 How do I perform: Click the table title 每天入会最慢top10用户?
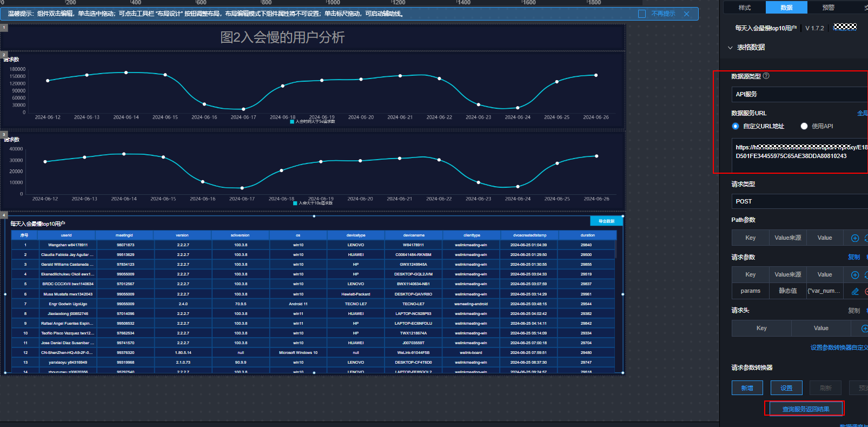[x=38, y=224]
